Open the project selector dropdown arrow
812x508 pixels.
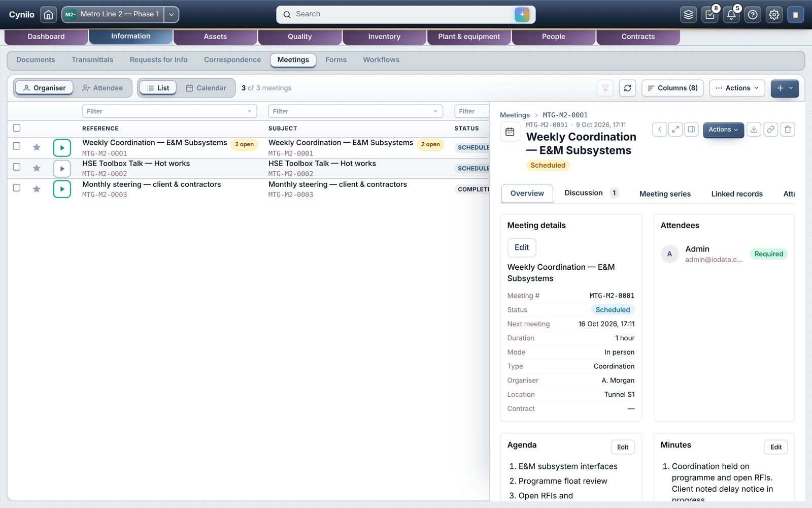pos(172,15)
